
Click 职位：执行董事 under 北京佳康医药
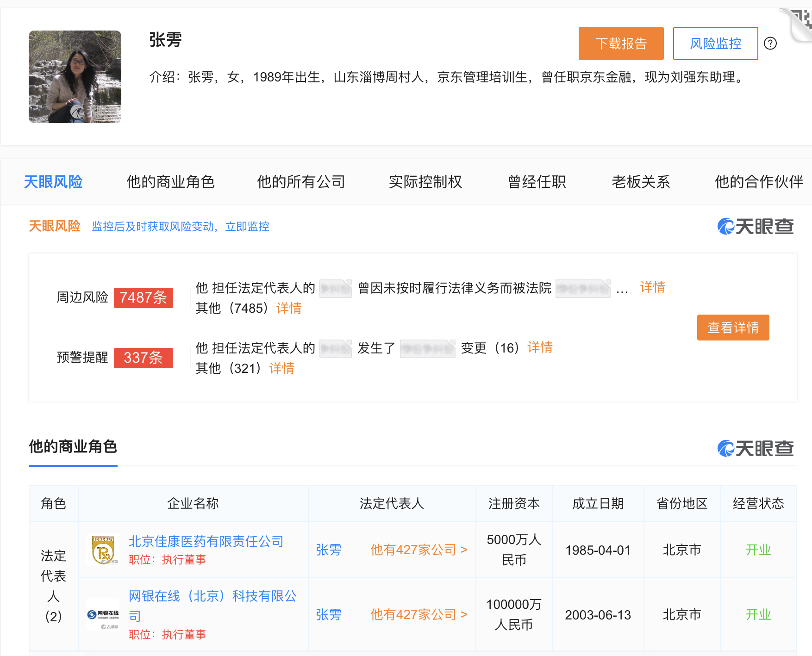167,560
